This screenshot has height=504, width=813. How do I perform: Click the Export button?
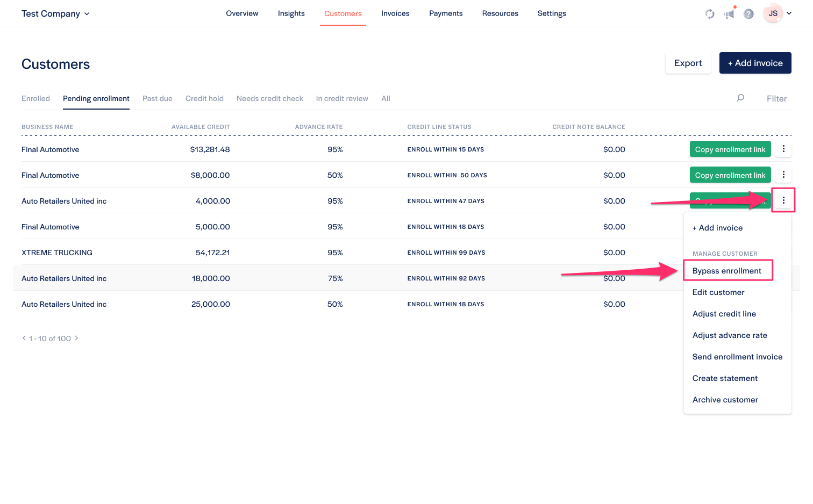coord(688,63)
